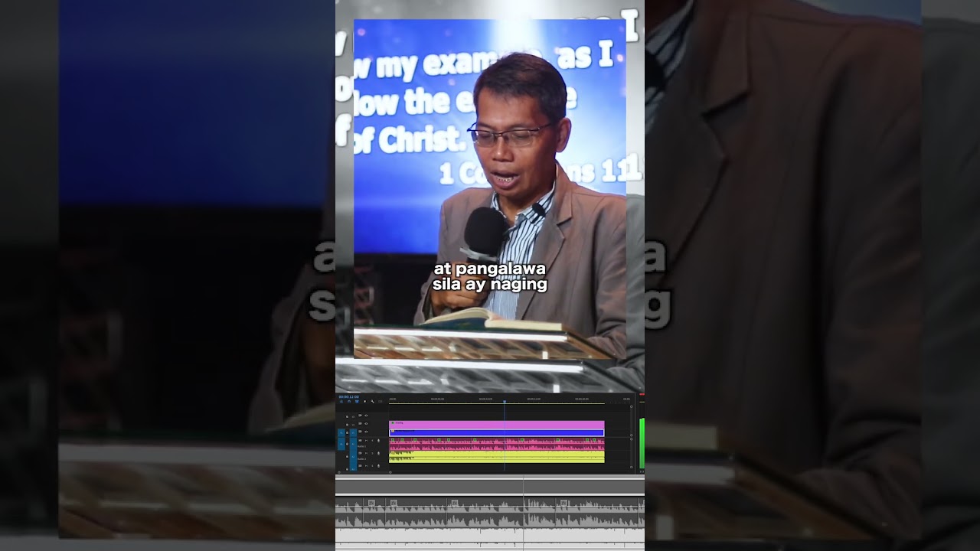Hide video track V2 with eye icon

(x=366, y=424)
